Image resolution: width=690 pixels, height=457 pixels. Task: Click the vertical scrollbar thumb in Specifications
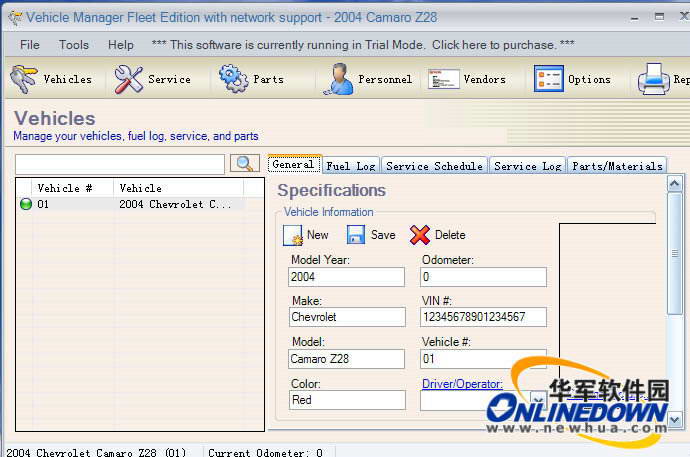coord(675,253)
